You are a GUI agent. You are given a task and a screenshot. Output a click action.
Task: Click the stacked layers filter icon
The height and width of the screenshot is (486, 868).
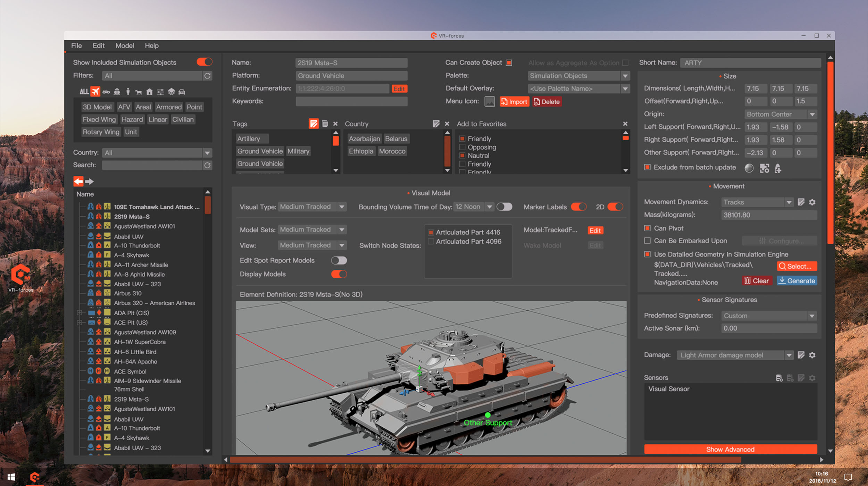(x=171, y=92)
